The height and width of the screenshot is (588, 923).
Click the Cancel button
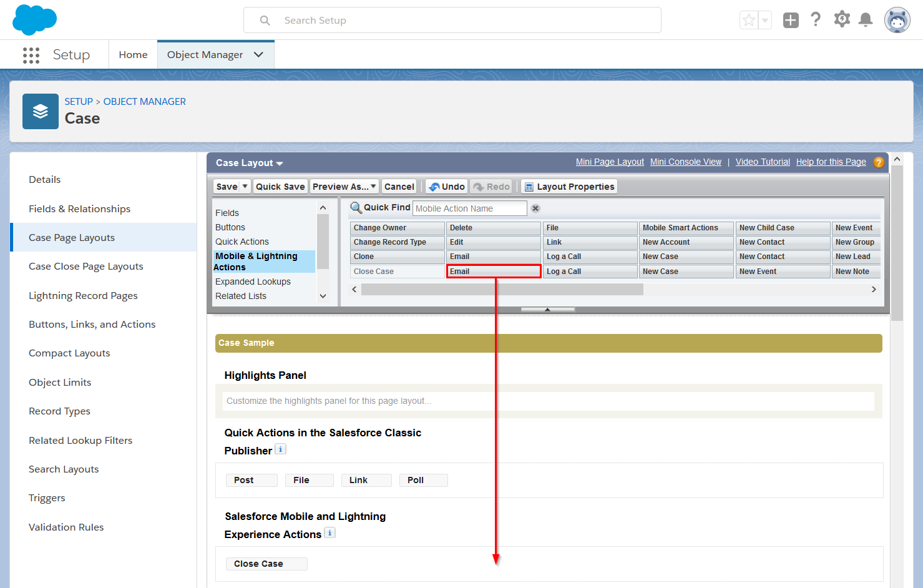399,187
